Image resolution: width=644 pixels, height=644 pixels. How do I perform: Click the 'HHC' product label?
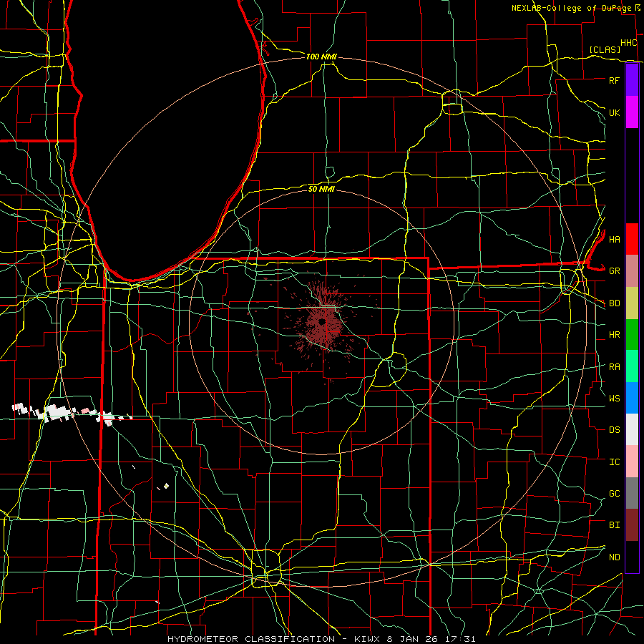(629, 43)
